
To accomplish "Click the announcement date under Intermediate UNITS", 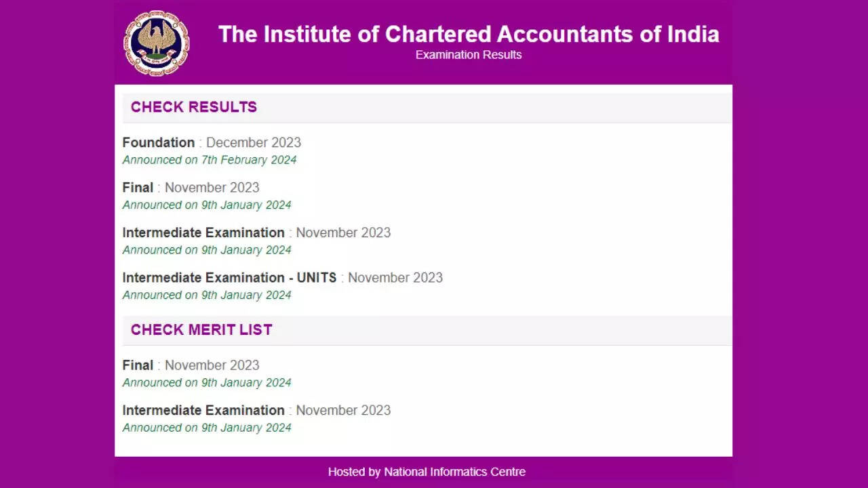I will tap(207, 295).
